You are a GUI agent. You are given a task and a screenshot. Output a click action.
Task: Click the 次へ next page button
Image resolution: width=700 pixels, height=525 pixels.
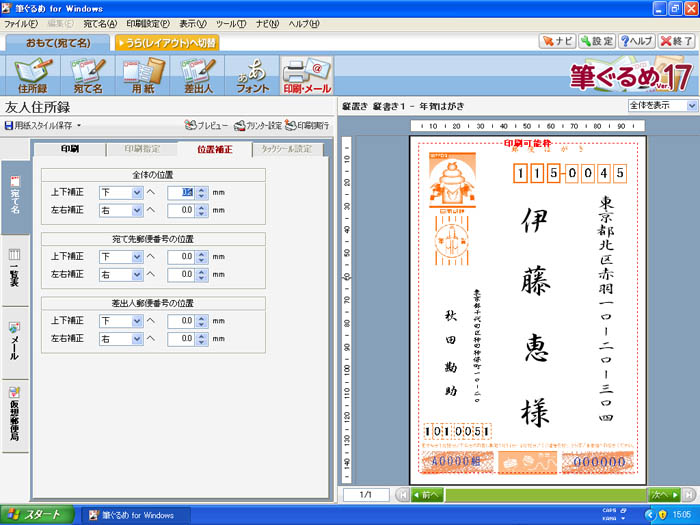pyautogui.click(x=663, y=494)
